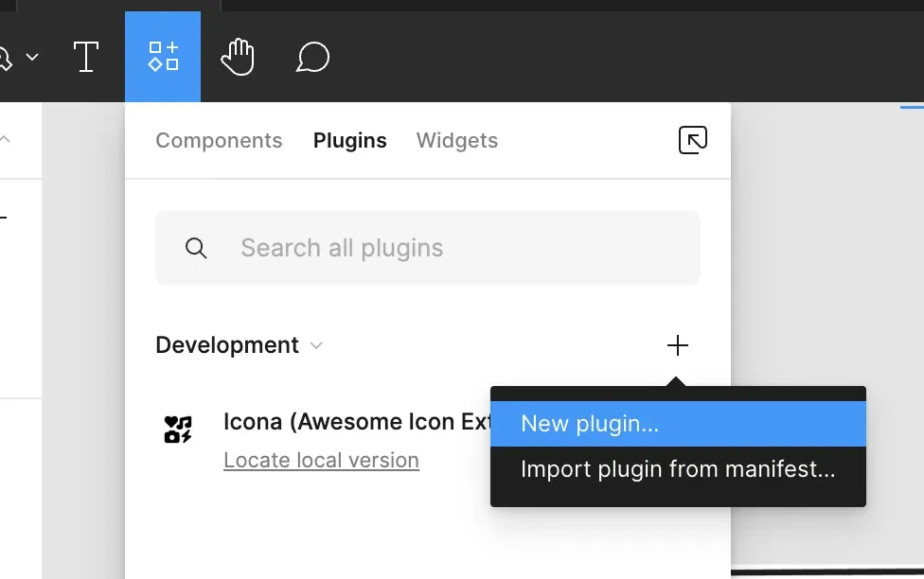Click the highlighted Resources tool icon
The image size is (924, 579).
pos(163,57)
